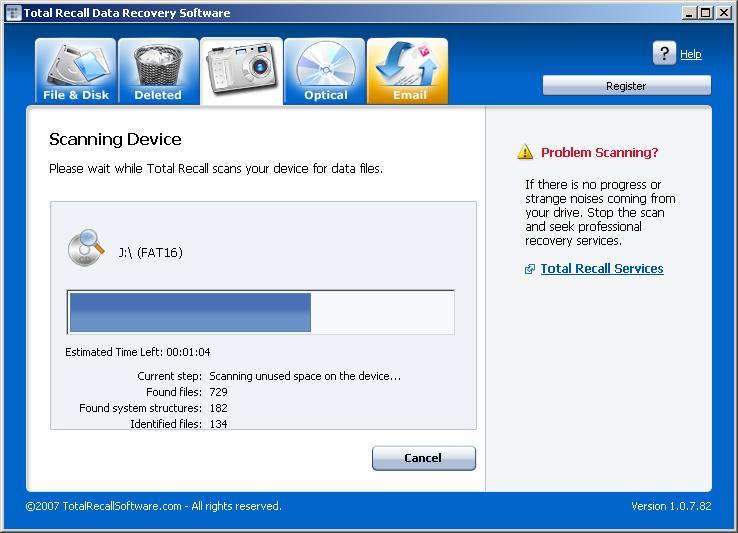Click the application icon in title bar
Image resolution: width=738 pixels, height=533 pixels.
point(13,13)
